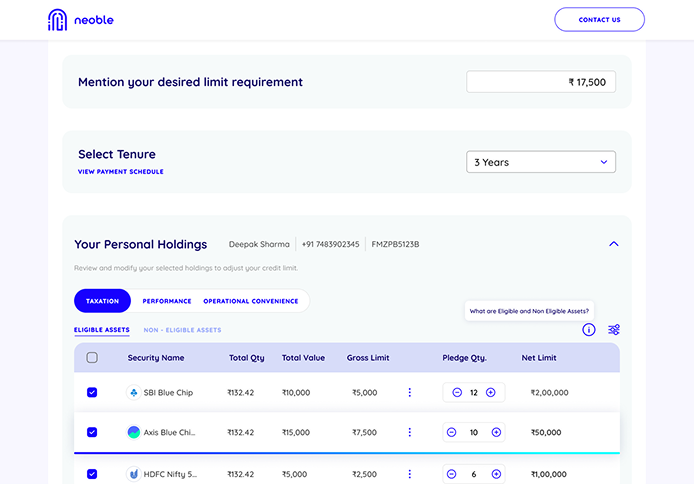Open the eligible assets info icon
Image resolution: width=694 pixels, height=484 pixels.
click(x=589, y=330)
